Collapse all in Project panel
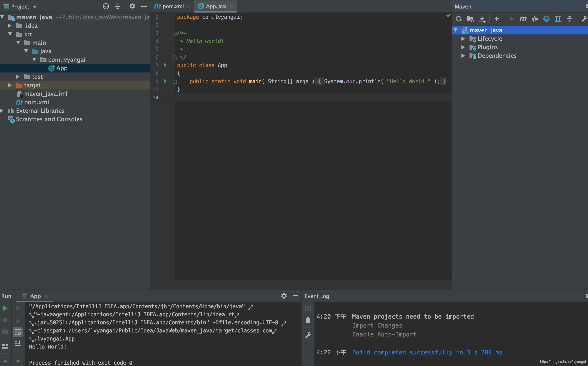Screen dimensions: 588x366 (x=118, y=6)
